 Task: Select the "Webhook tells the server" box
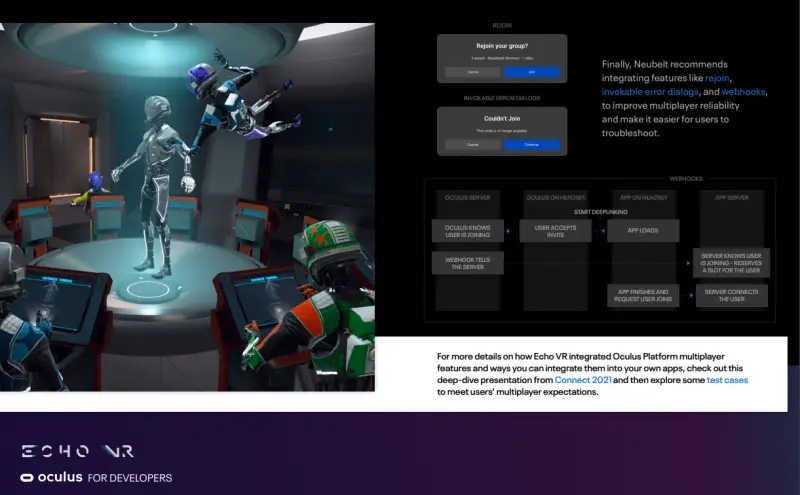(x=467, y=263)
